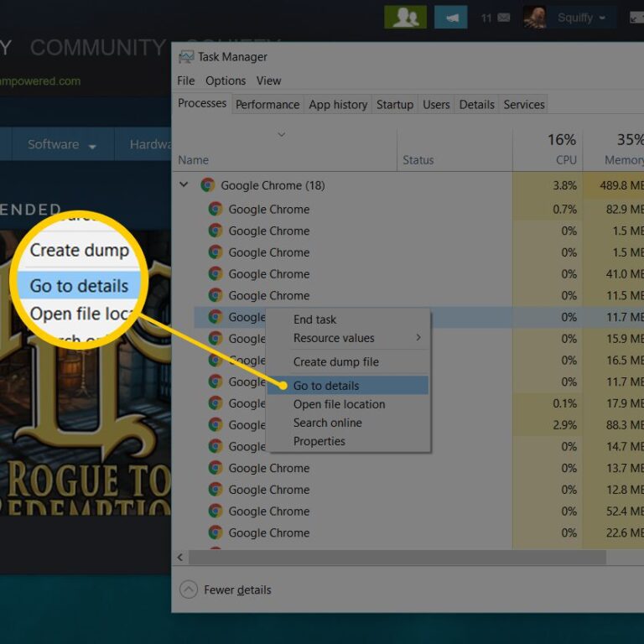
Task: Choose Search online in context menu
Action: pyautogui.click(x=348, y=423)
